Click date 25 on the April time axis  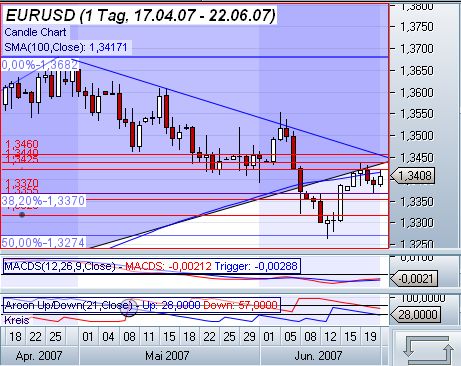click(x=55, y=337)
